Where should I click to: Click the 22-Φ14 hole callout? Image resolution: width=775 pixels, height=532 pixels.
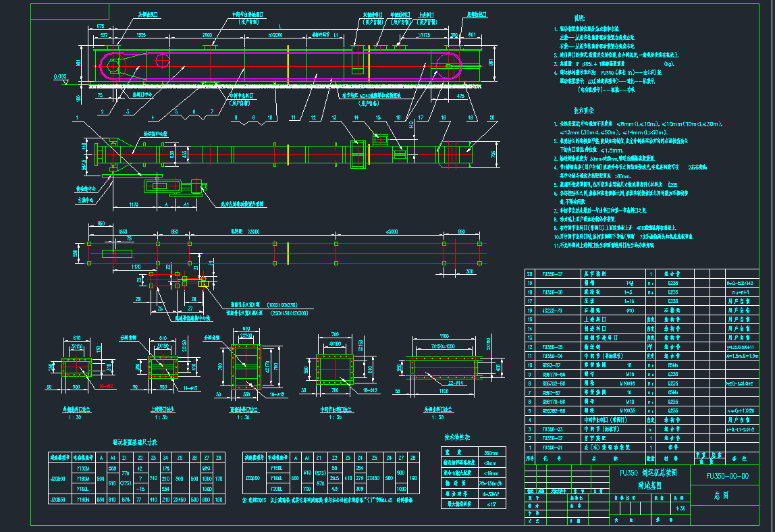point(455,383)
